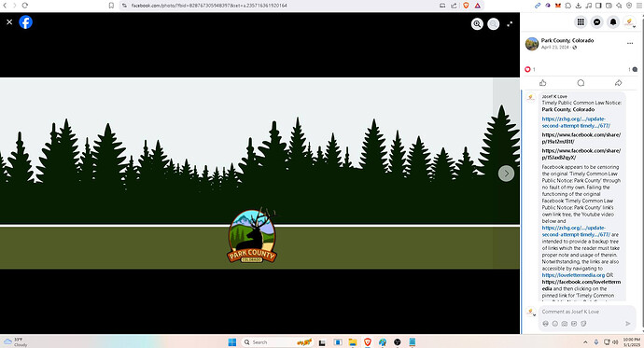Viewport: 644px width, 348px height.
Task: Open the facebook.com/share p/15JaxB2qyX link
Action: [581, 154]
